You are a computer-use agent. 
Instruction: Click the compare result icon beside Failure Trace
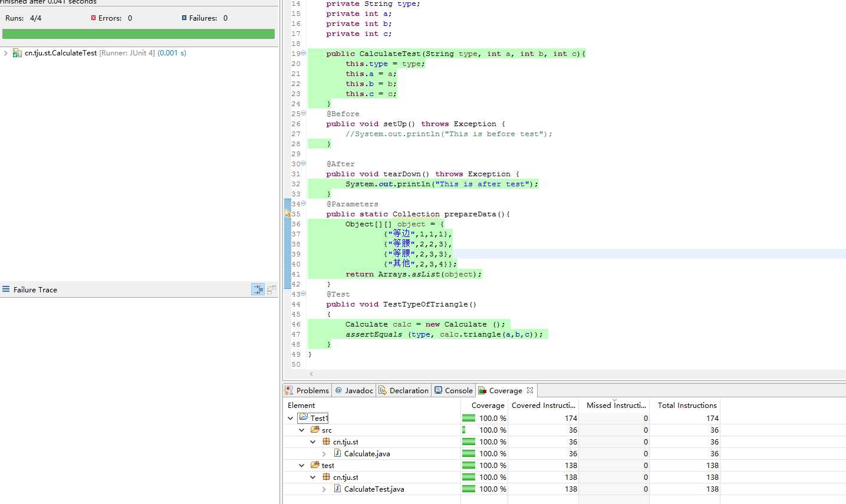[271, 289]
